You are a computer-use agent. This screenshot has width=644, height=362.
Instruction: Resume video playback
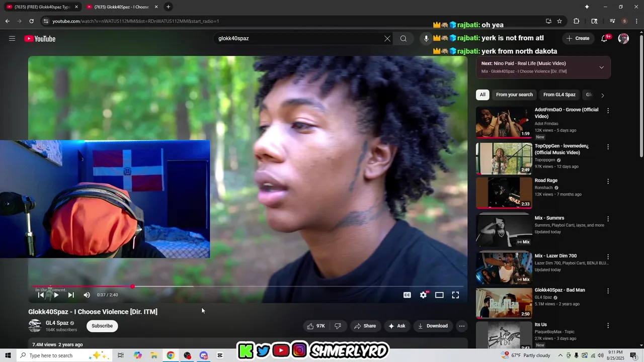tap(56, 295)
